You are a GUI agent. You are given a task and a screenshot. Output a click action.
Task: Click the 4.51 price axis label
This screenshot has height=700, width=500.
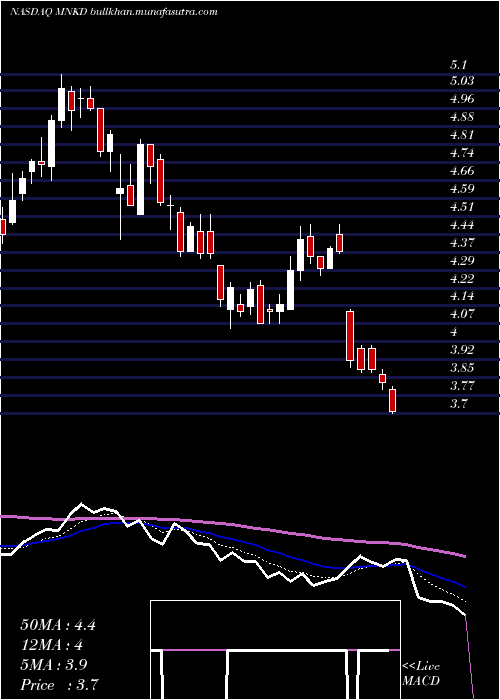point(462,207)
